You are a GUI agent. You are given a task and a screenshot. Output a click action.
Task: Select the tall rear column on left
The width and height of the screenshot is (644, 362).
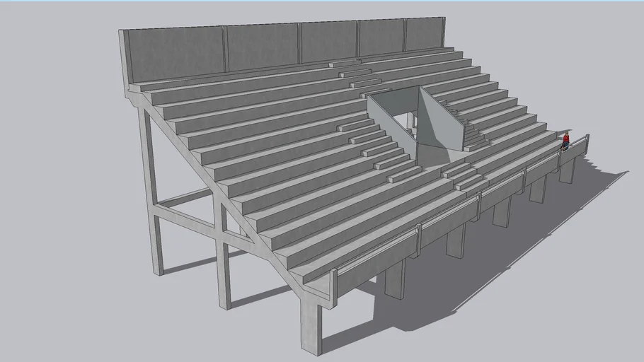point(151,191)
